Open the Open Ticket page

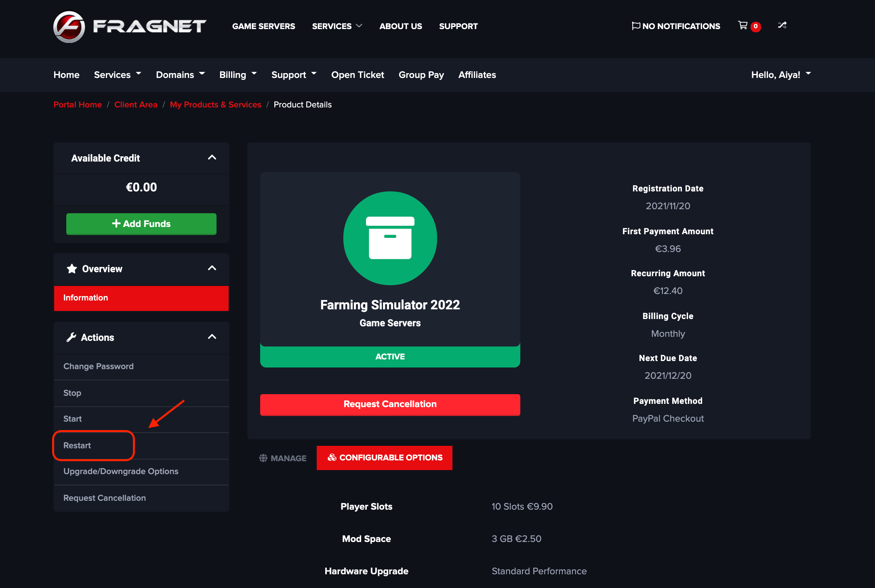[358, 75]
